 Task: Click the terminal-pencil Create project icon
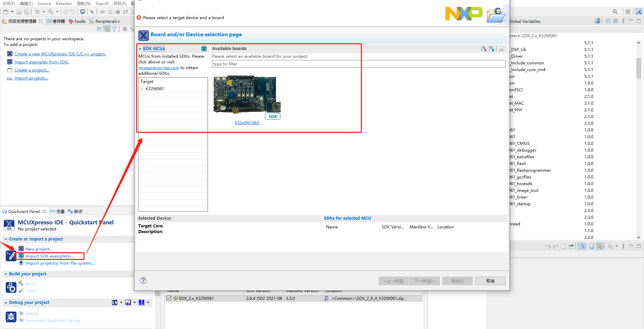tap(11, 256)
